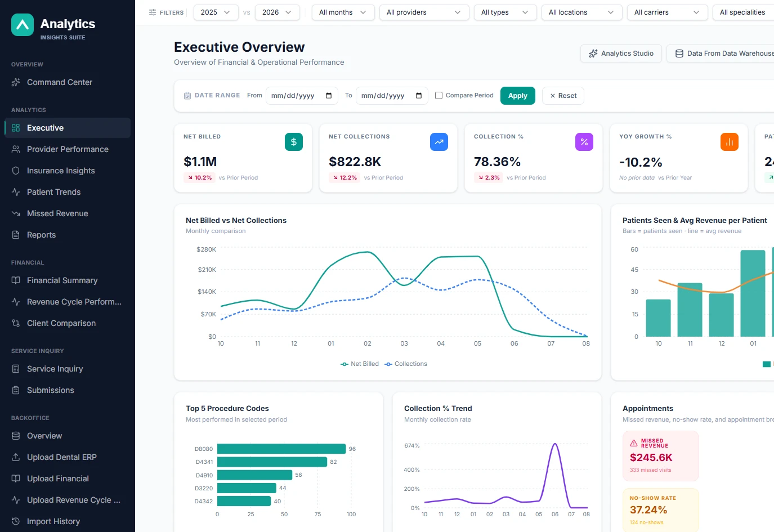Click the Apply button
The image size is (774, 532).
click(x=518, y=96)
